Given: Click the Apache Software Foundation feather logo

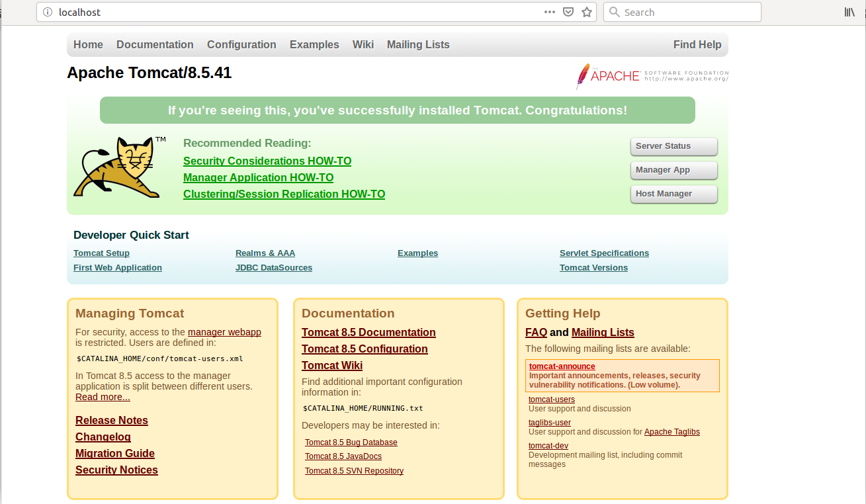Looking at the screenshot, I should point(652,76).
